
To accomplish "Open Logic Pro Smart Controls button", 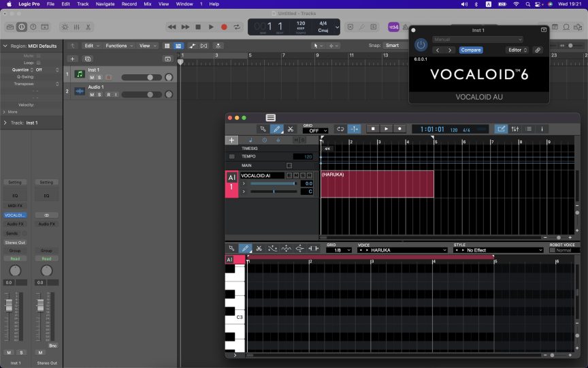I will click(x=65, y=27).
